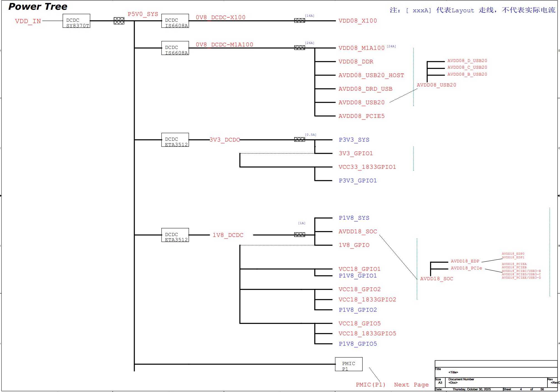Click the PMIC P1 block
This screenshot has width=560, height=392.
348,364
